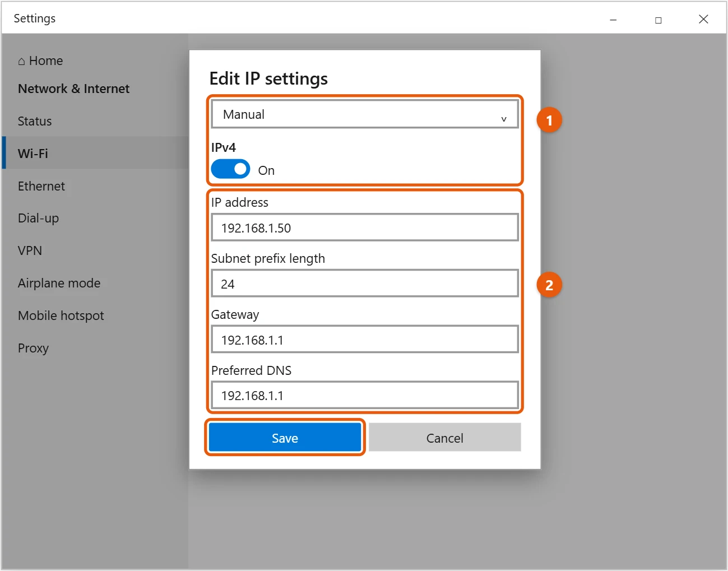Open Ethernet settings
Viewport: 728px width, 571px height.
tap(41, 186)
